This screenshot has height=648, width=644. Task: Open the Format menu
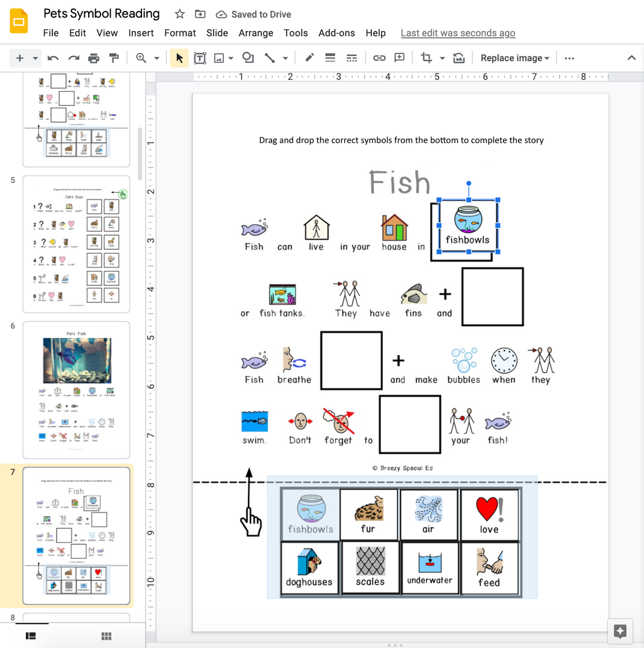pos(180,33)
